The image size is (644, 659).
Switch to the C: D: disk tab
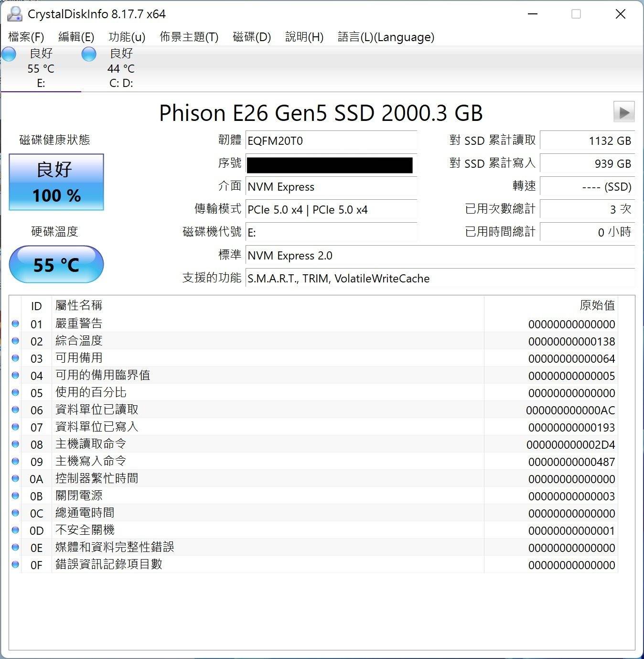click(x=121, y=68)
